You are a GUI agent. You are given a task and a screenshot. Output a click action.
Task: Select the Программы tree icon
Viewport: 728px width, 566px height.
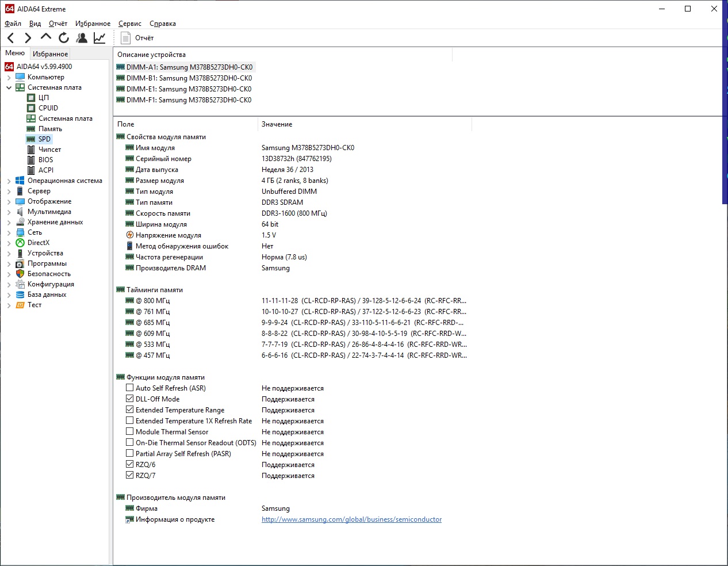(x=20, y=263)
